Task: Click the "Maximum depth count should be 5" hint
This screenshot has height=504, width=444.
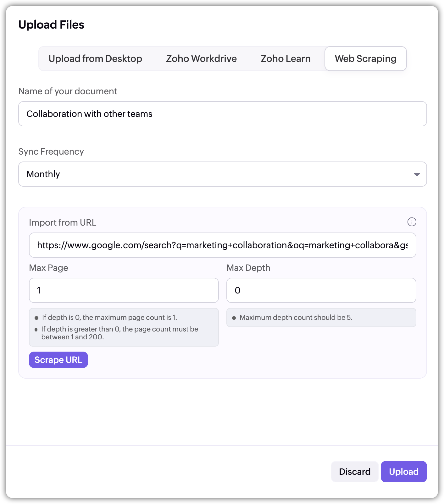Action: 296,318
